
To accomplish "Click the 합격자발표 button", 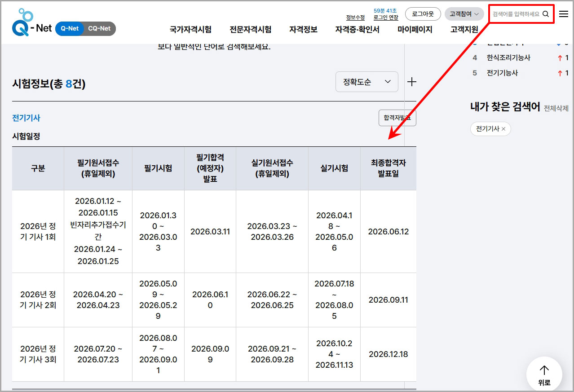I will [397, 117].
